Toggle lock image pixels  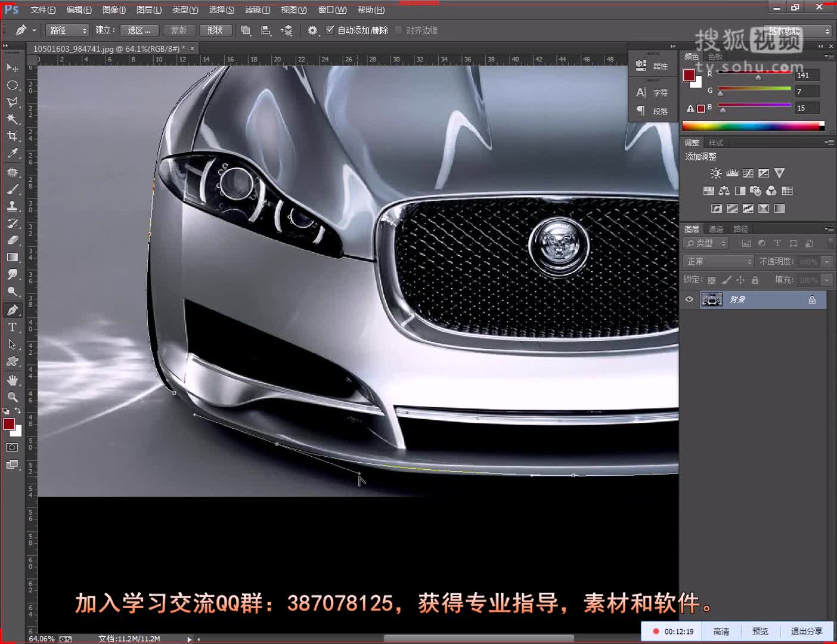726,280
